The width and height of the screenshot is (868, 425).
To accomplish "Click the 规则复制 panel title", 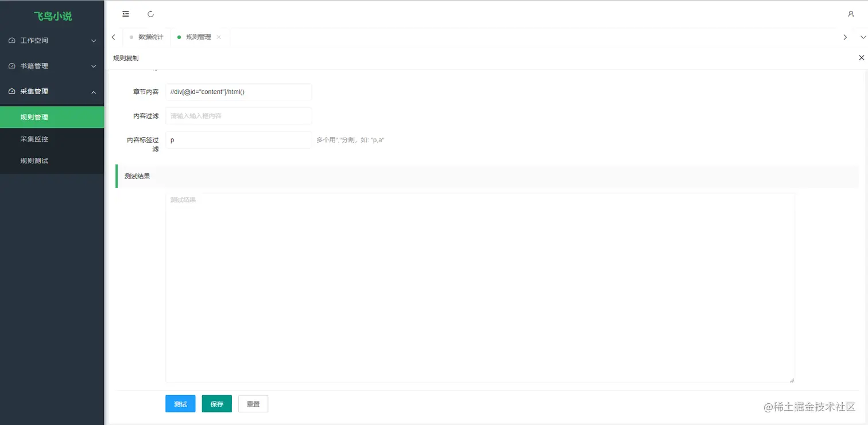I will (126, 58).
